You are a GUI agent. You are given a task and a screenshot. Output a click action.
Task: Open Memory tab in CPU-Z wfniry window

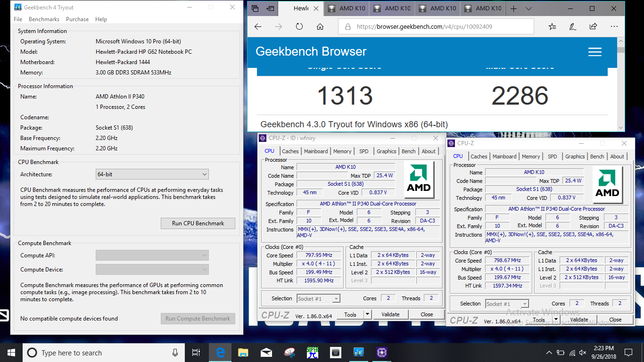(x=342, y=151)
